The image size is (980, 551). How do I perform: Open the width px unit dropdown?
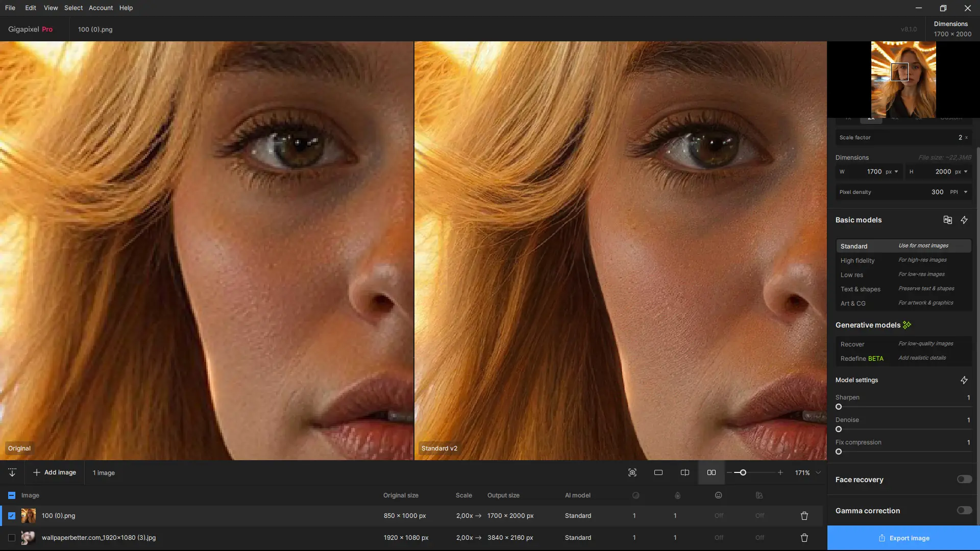(x=892, y=171)
